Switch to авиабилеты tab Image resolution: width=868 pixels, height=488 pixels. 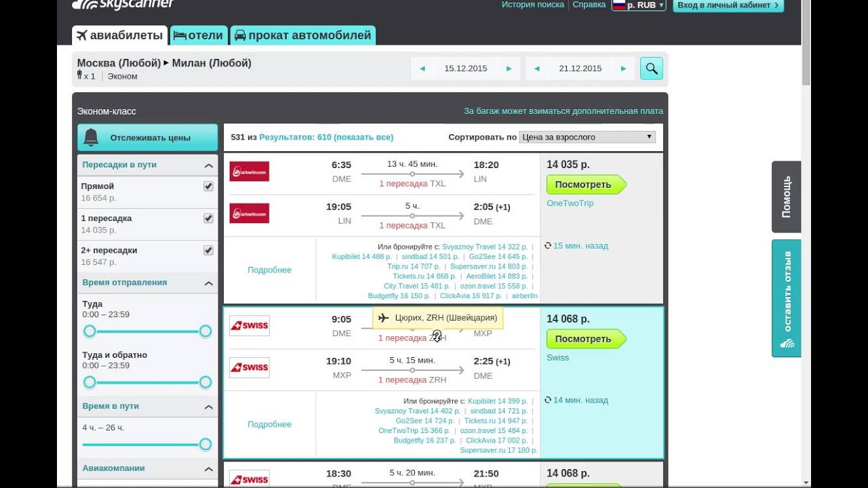[x=120, y=35]
